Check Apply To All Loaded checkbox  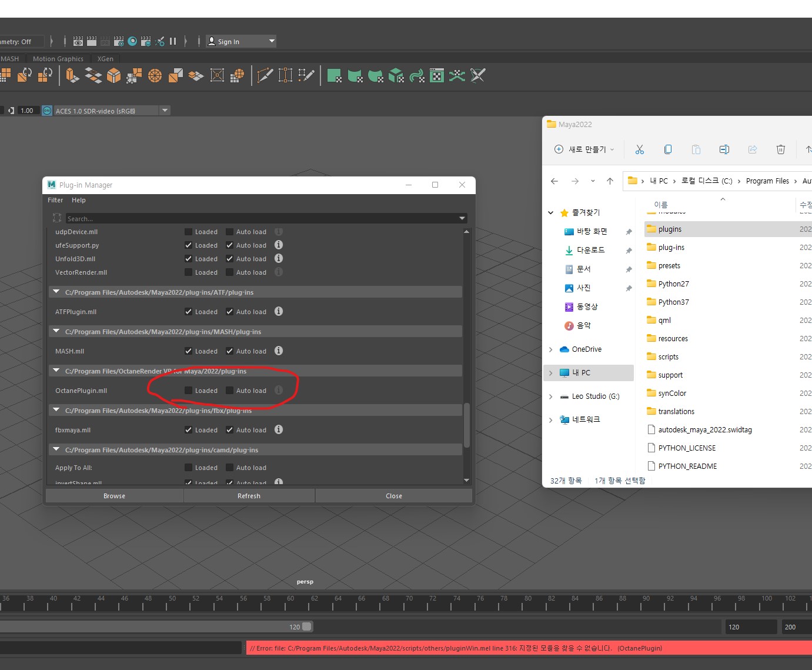coord(188,468)
